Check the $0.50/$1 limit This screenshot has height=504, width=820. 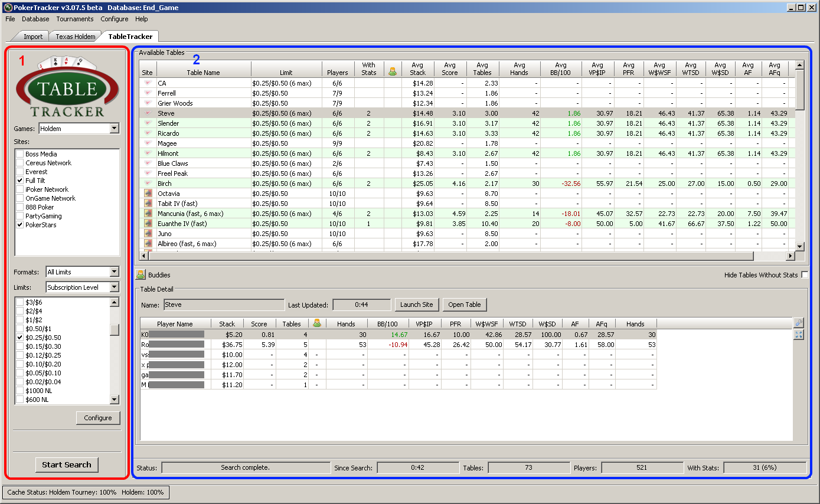pyautogui.click(x=20, y=329)
